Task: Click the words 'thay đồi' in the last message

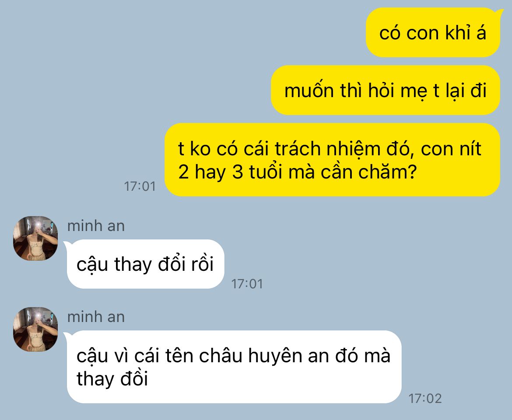Action: 112,378
